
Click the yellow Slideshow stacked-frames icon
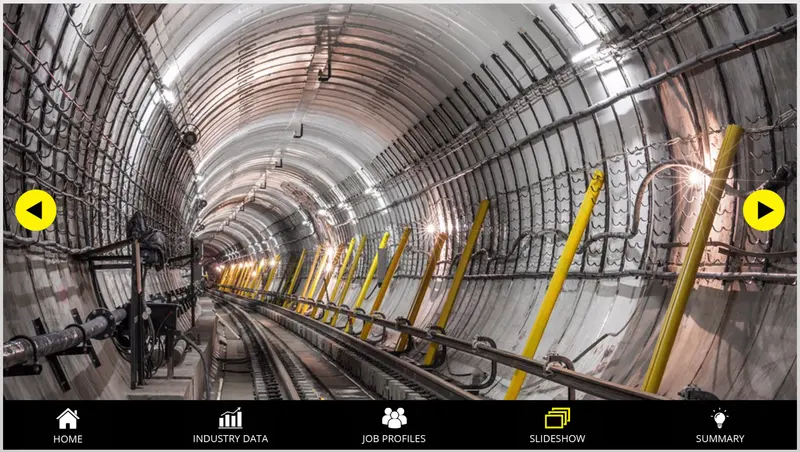coord(557,418)
